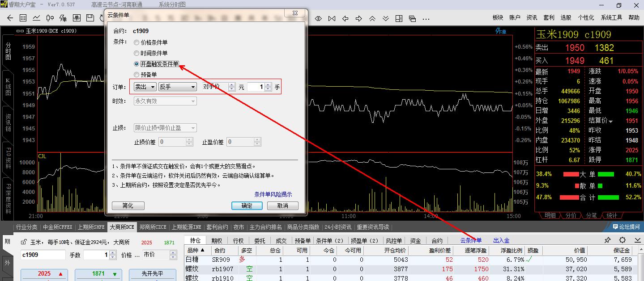
Task: Select the 时间条件单 radio option
Action: tap(136, 54)
